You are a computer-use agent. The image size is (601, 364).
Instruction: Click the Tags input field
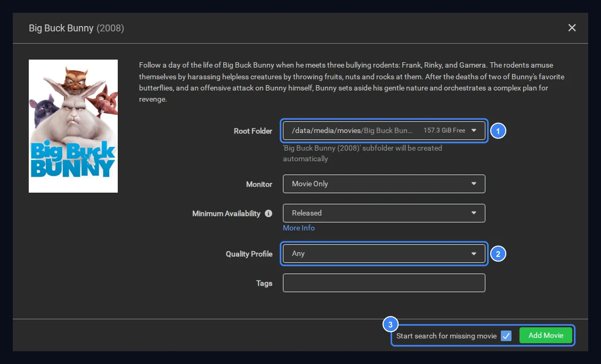point(384,283)
